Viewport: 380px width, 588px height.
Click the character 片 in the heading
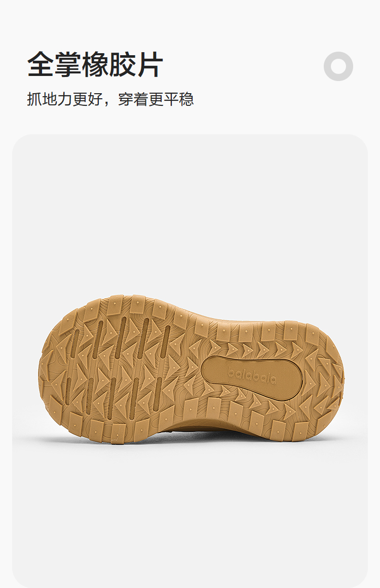click(x=150, y=64)
